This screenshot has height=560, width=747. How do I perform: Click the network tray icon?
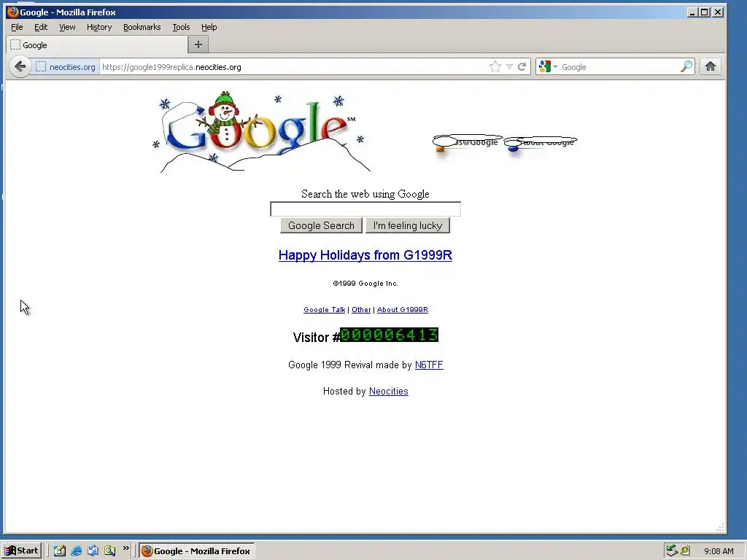[672, 551]
